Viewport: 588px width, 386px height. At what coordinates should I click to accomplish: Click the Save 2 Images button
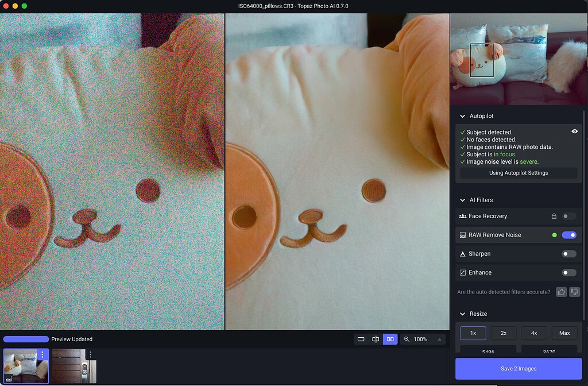(x=519, y=368)
